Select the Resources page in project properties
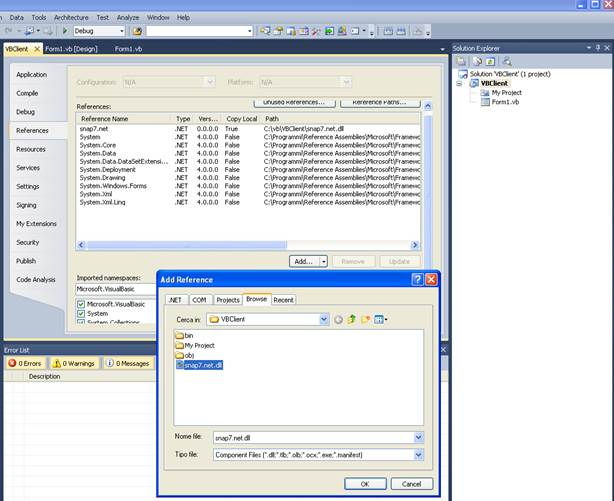614x501 pixels. [31, 149]
